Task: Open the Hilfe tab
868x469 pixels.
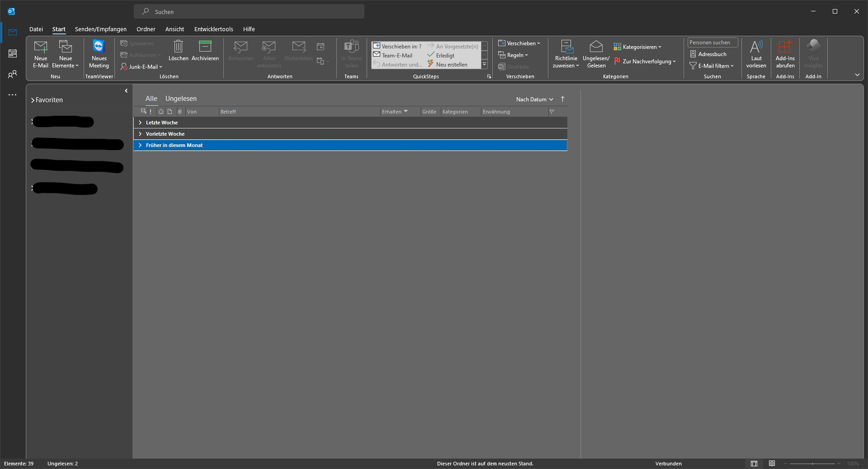Action: (249, 29)
